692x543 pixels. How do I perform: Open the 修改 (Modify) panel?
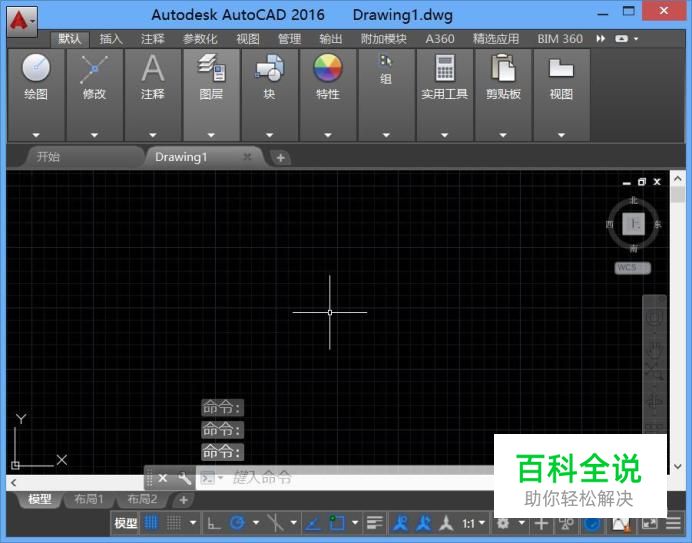(x=94, y=95)
